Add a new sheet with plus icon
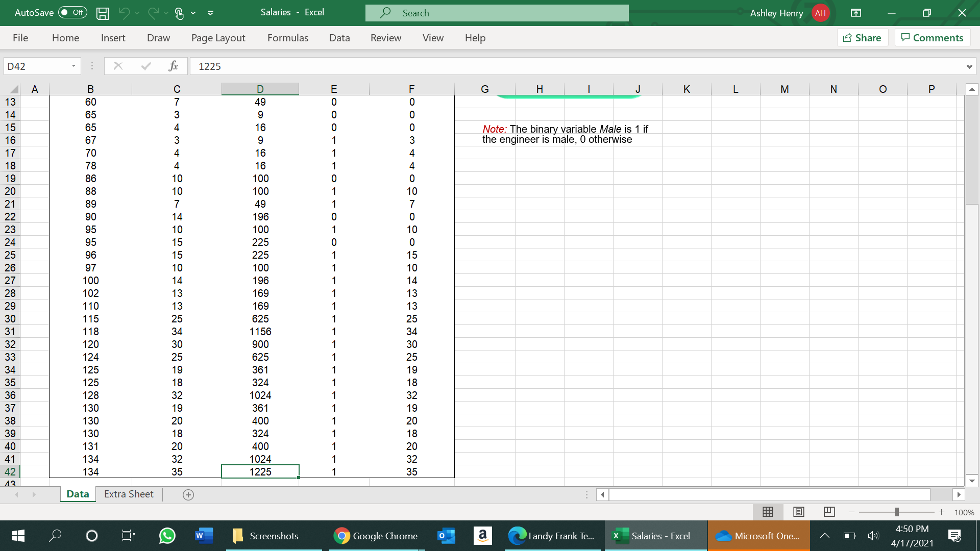This screenshot has height=551, width=980. (x=188, y=494)
